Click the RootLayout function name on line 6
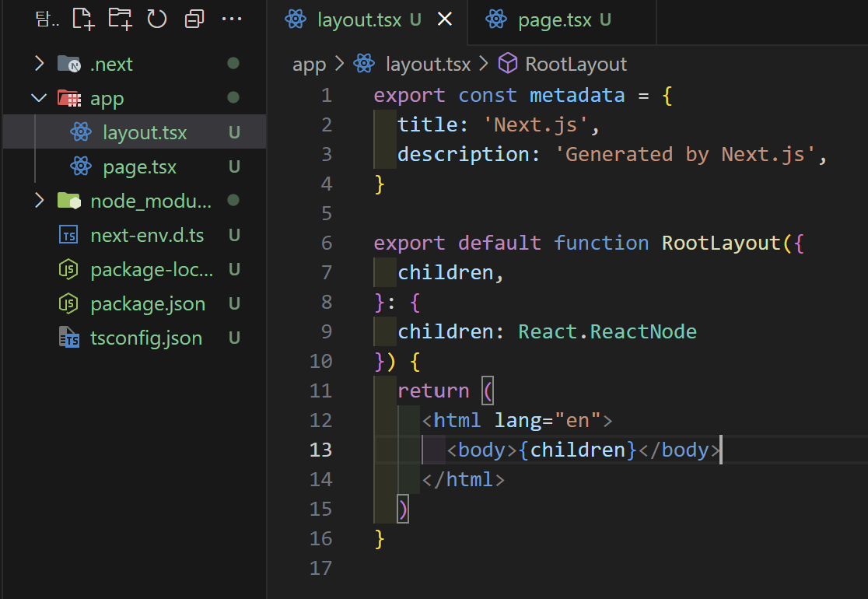Screen dimensions: 868x599 [721, 243]
